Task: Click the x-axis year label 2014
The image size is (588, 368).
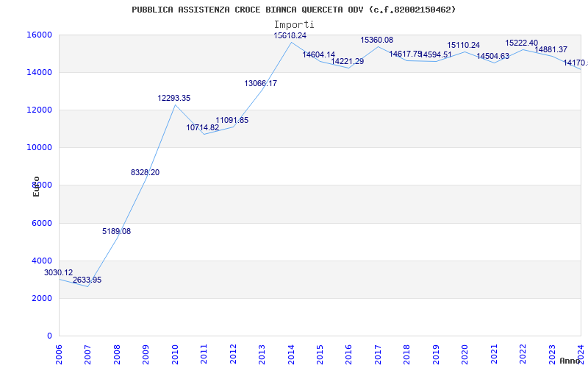Action: pyautogui.click(x=291, y=353)
